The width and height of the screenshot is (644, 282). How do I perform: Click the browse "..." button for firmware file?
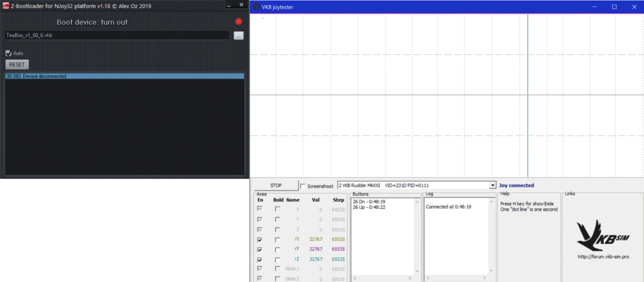coord(239,36)
